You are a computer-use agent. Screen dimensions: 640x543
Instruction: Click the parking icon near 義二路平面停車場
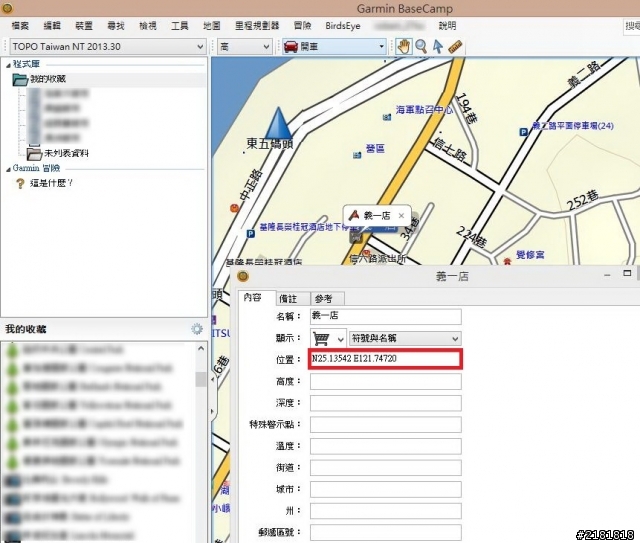[523, 132]
